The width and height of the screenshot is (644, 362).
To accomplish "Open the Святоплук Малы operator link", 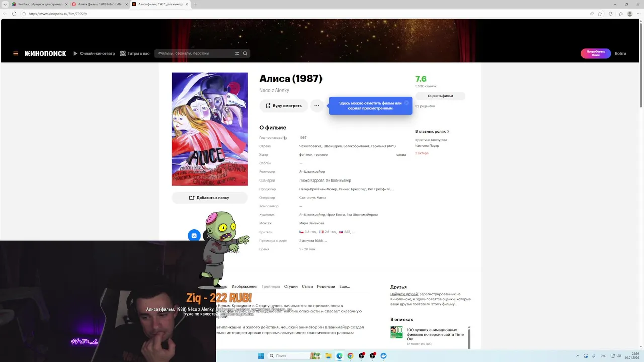I will pyautogui.click(x=312, y=198).
